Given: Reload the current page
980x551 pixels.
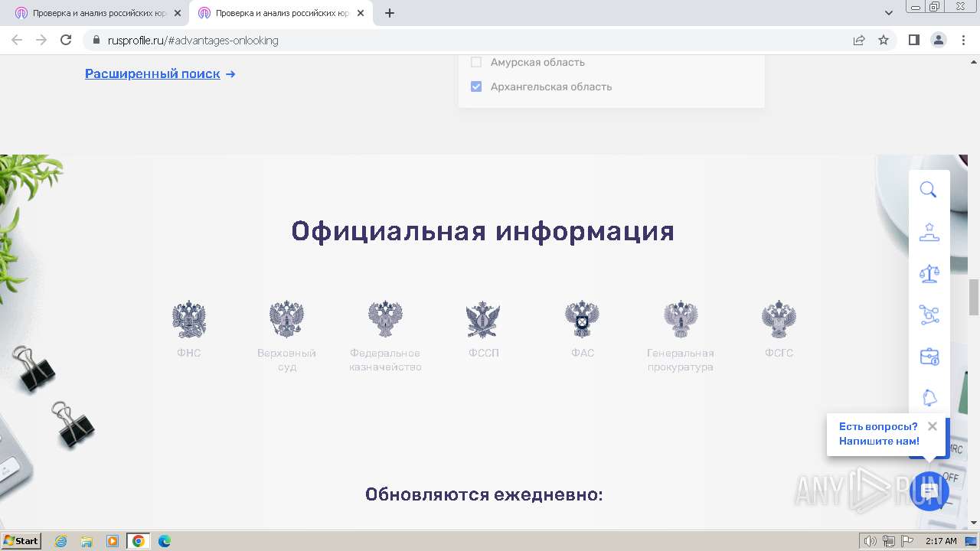Looking at the screenshot, I should coord(66,40).
